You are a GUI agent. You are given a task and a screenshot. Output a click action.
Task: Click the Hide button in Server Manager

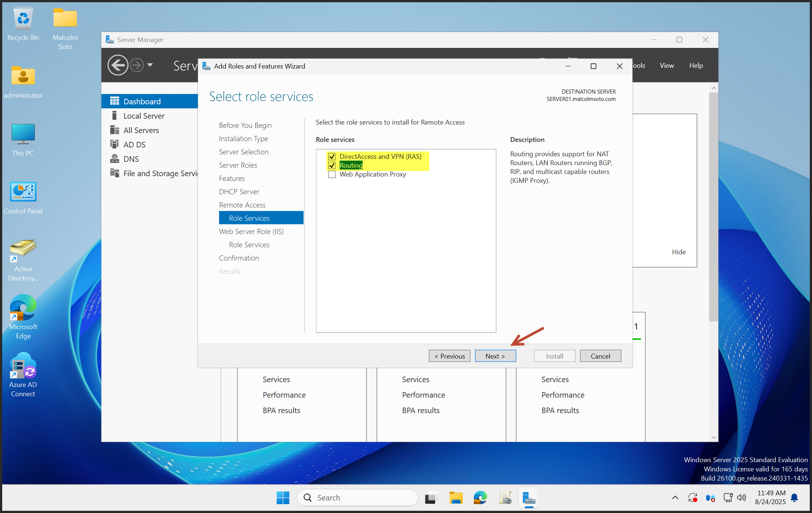coord(679,252)
